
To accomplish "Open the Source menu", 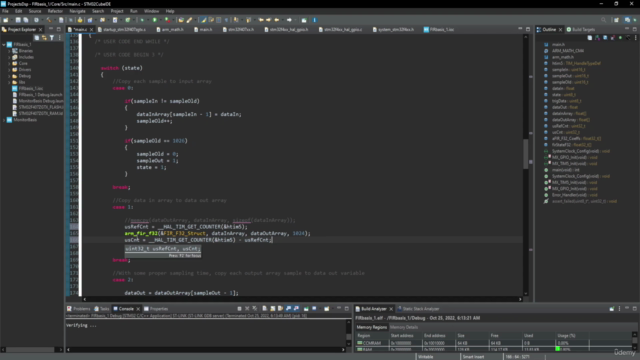I will (x=35, y=11).
